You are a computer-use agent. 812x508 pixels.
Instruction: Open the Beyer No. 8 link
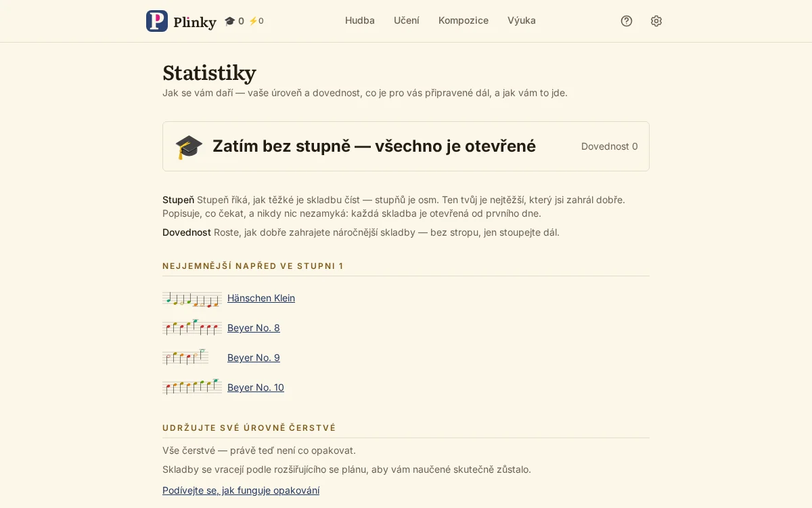coord(254,328)
